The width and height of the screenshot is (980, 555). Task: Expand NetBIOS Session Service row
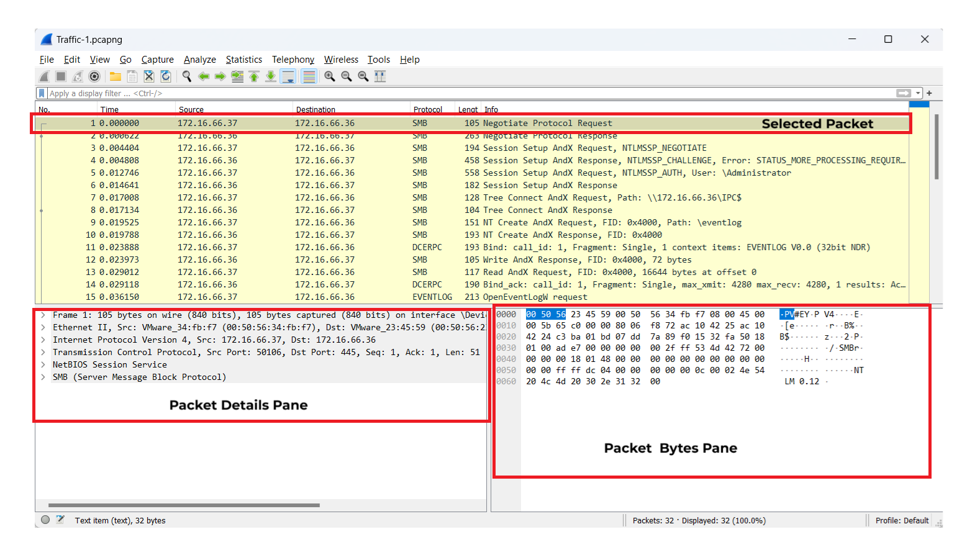click(43, 365)
